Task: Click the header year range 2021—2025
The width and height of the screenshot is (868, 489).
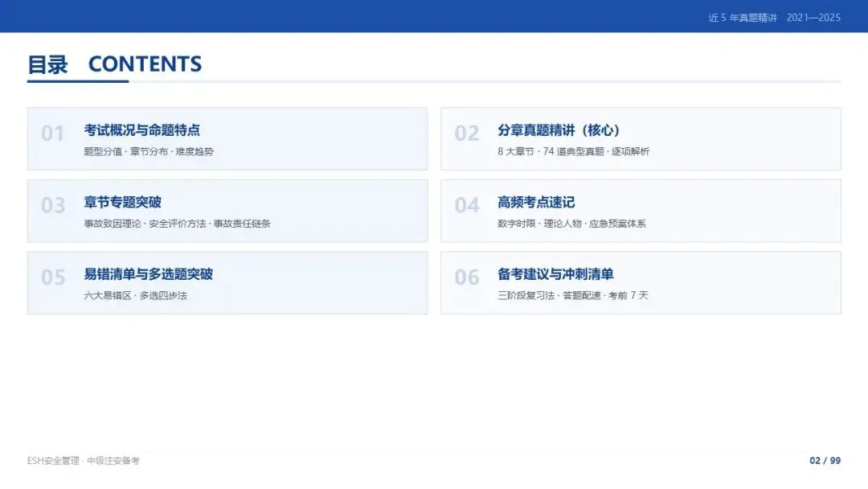Action: 813,18
